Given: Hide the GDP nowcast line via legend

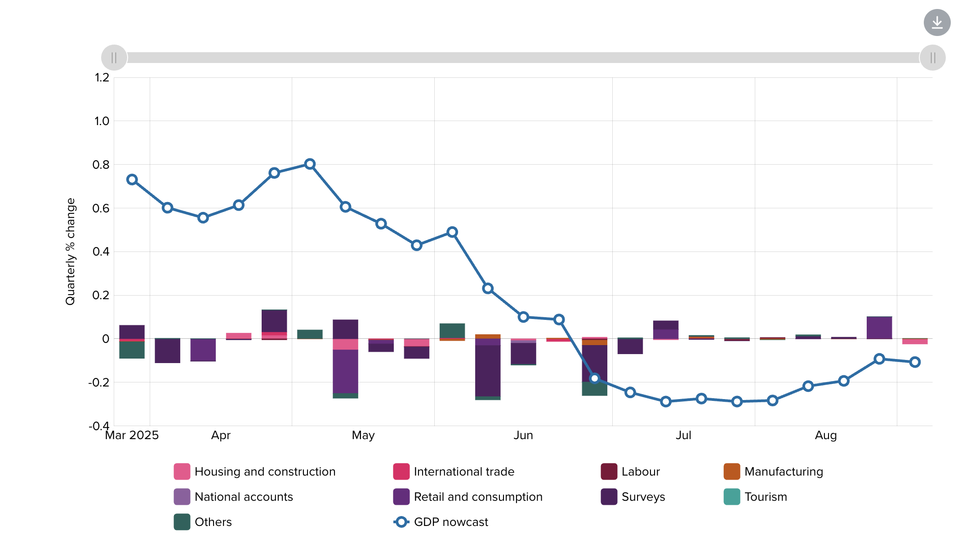Looking at the screenshot, I should (x=450, y=522).
